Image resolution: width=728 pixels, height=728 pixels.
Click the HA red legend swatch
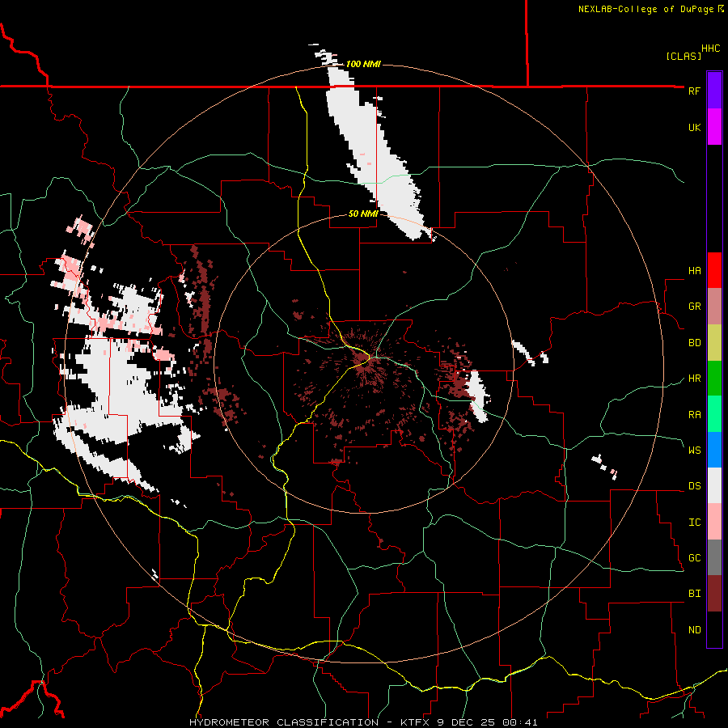coord(714,270)
